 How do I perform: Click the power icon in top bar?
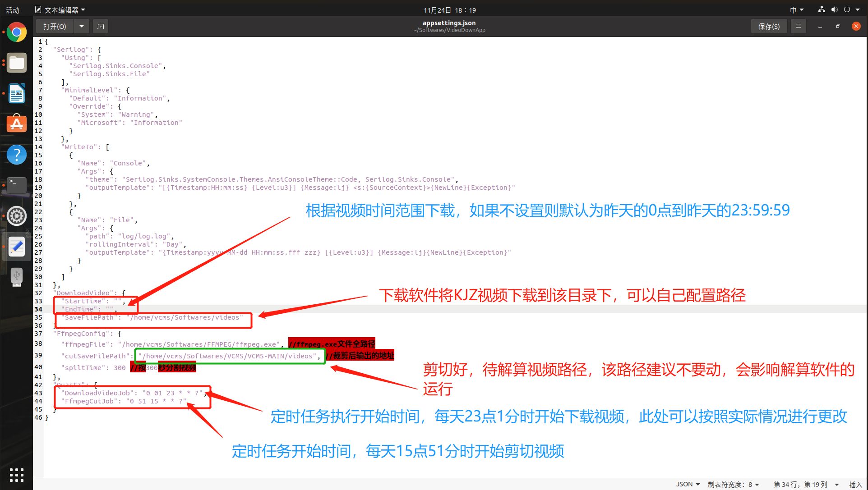[847, 9]
